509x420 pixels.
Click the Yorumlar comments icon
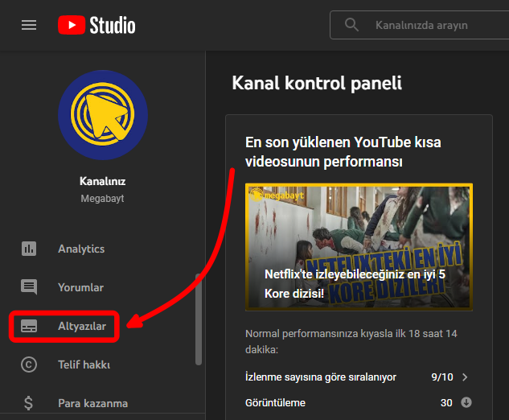point(29,287)
